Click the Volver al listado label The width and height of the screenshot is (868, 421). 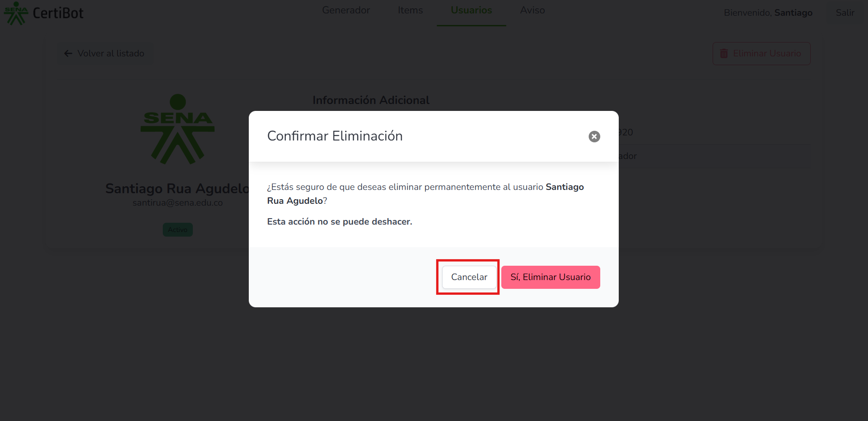pyautogui.click(x=111, y=54)
